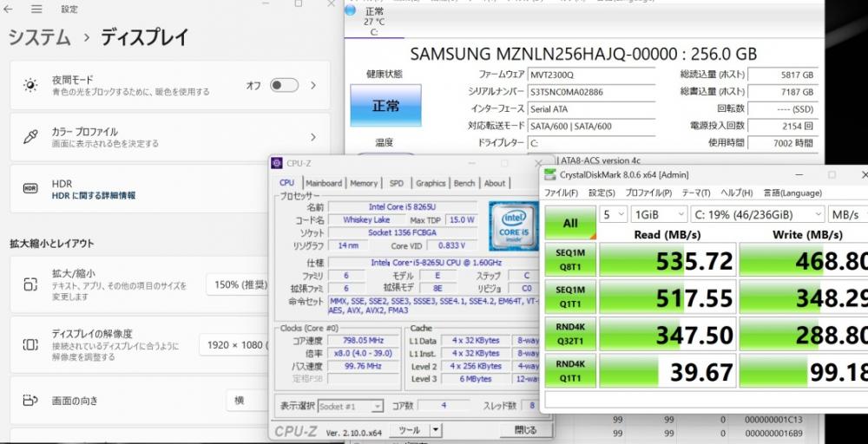Image resolution: width=868 pixels, height=444 pixels.
Task: Click the HDR badge icon
Action: (30, 188)
